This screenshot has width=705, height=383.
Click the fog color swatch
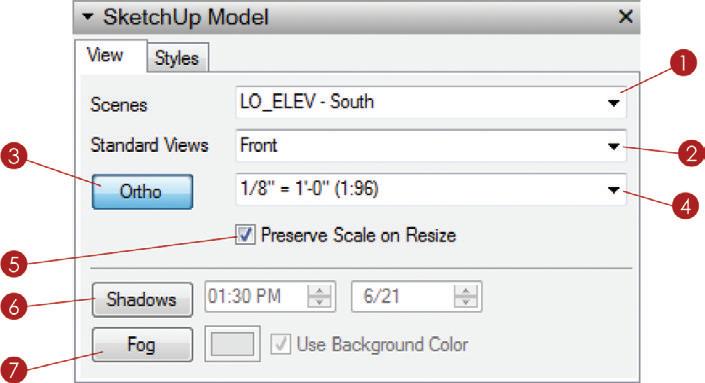(x=232, y=344)
